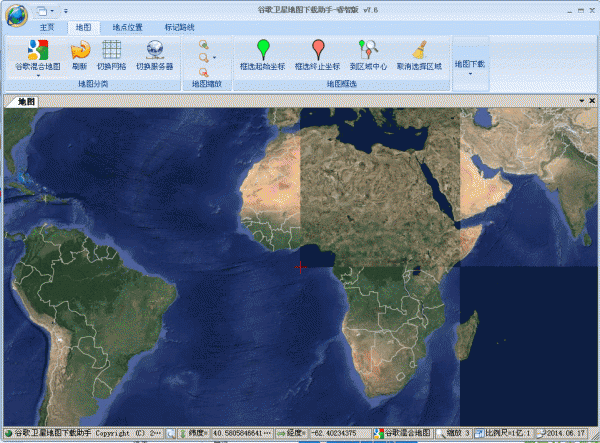Click the 经度 longitude arrow icon
This screenshot has height=443, width=600.
pyautogui.click(x=281, y=433)
